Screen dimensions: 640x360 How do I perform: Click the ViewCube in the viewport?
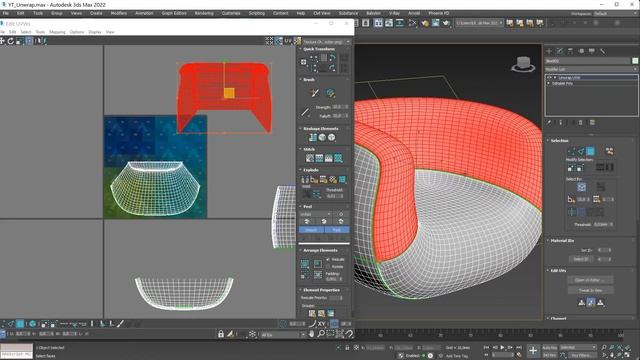pos(523,64)
